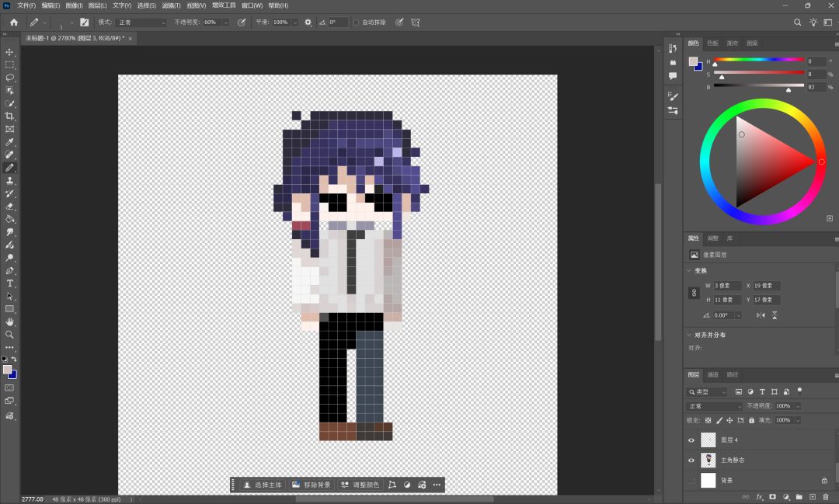Hide the 图层 4 layer
839x504 pixels.
tap(691, 440)
